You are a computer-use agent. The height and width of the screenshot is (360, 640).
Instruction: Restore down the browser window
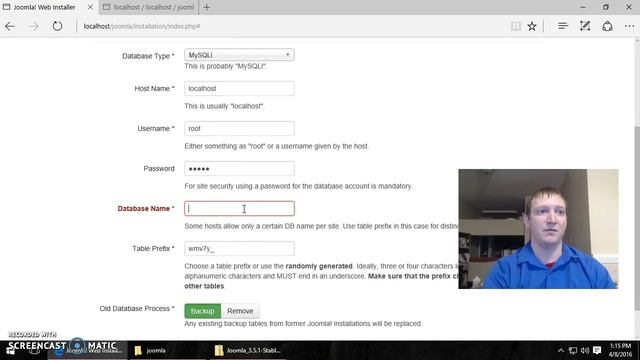(x=606, y=7)
